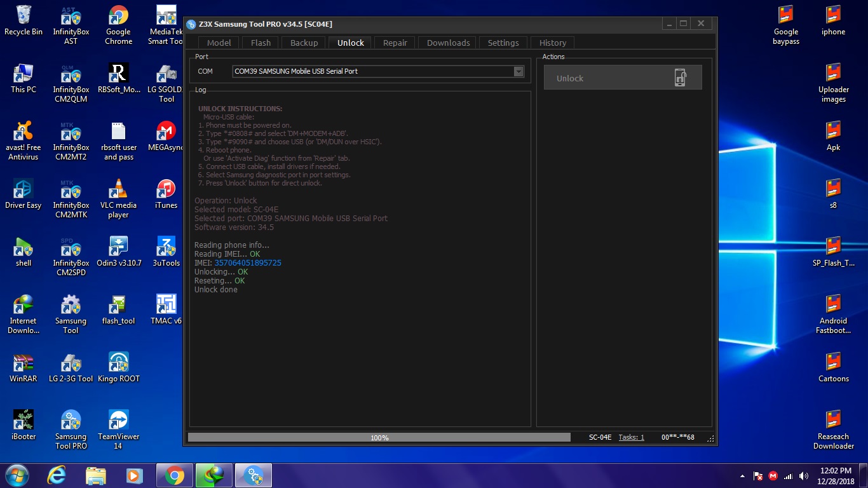Image resolution: width=868 pixels, height=488 pixels.
Task: Launch MEGAsync desktop shortcut
Action: click(166, 137)
